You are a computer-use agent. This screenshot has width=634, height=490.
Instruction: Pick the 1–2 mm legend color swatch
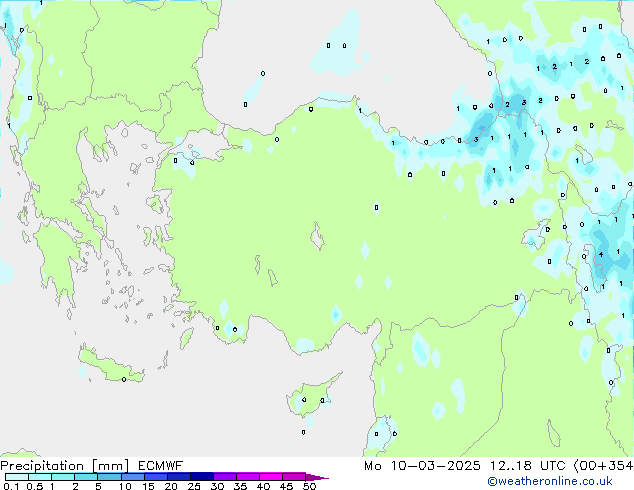[63, 477]
